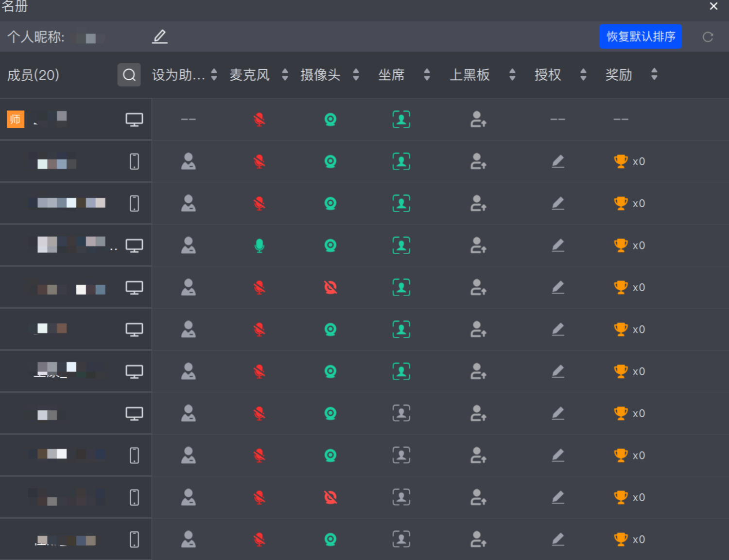The width and height of the screenshot is (729, 560).
Task: Turn off the teacher row's camera
Action: point(330,120)
